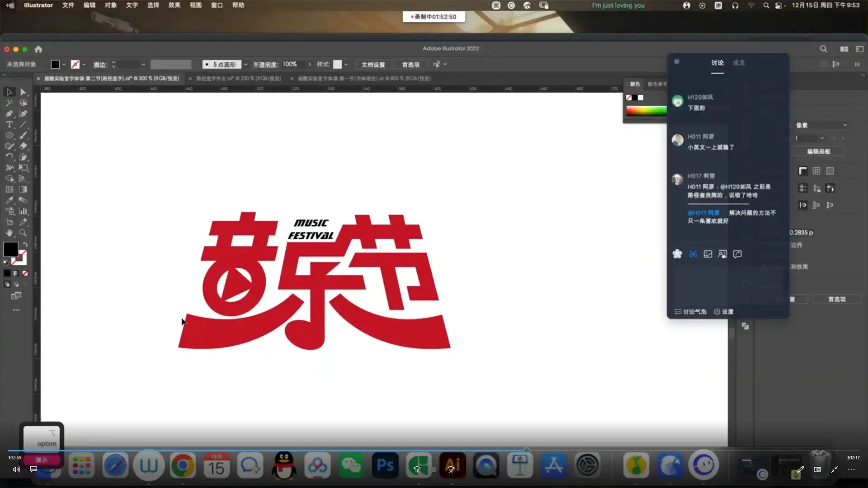Screen dimensions: 868x488
Task: Swap fill and stroke colors
Action: tap(26, 244)
